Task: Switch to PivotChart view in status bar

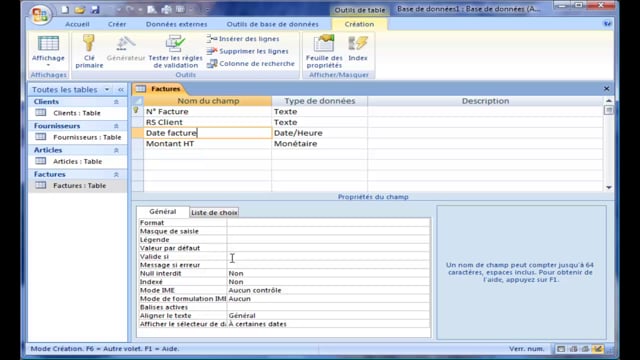Action: click(585, 349)
